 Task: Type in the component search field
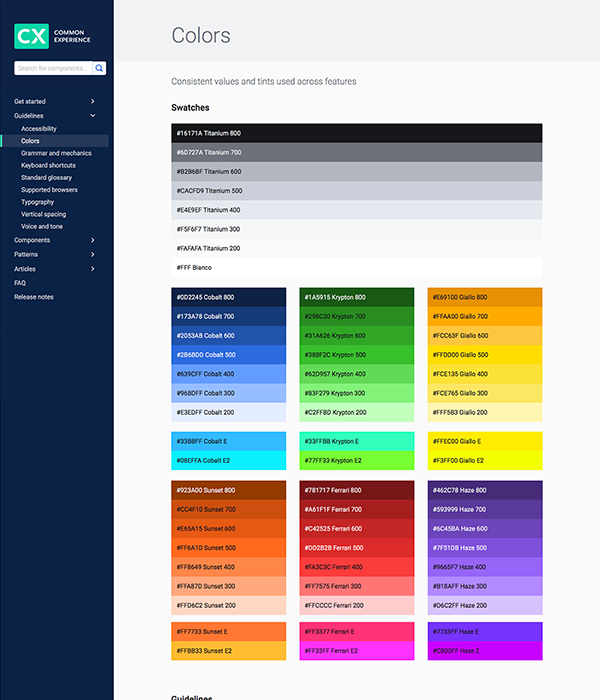pyautogui.click(x=52, y=68)
